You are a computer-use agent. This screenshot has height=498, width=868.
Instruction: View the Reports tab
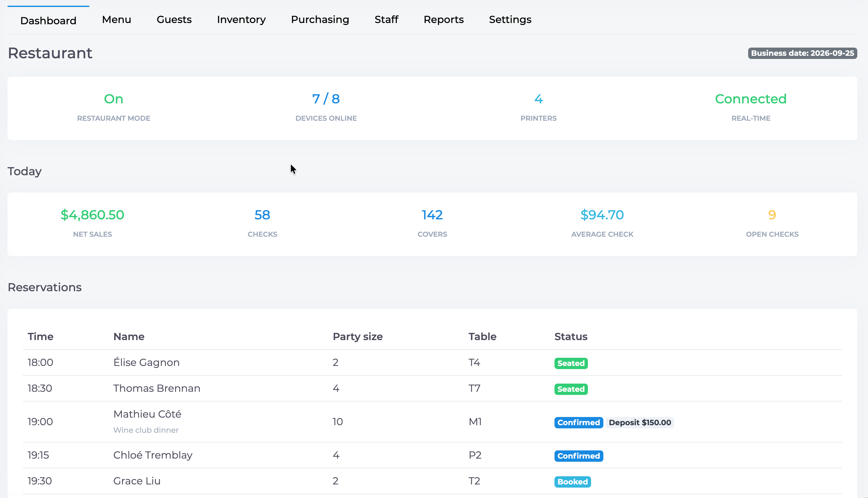[x=443, y=20]
